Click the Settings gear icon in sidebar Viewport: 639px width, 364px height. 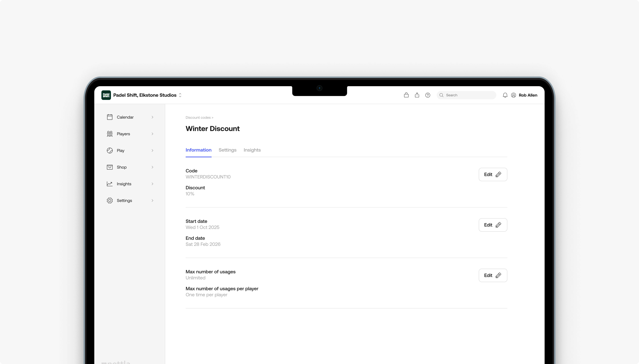pyautogui.click(x=110, y=201)
